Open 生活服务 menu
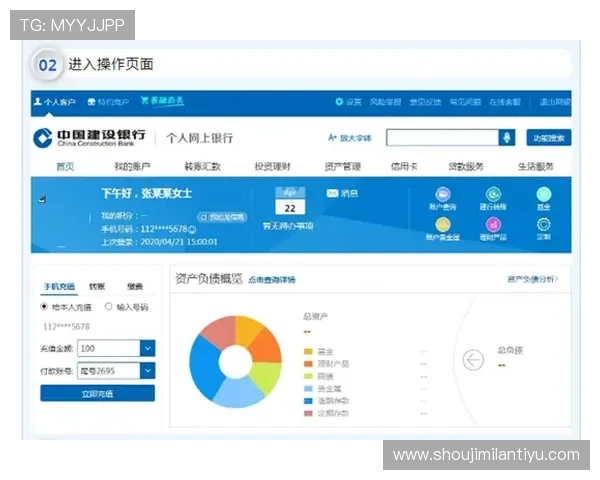600x480 pixels. (x=536, y=167)
